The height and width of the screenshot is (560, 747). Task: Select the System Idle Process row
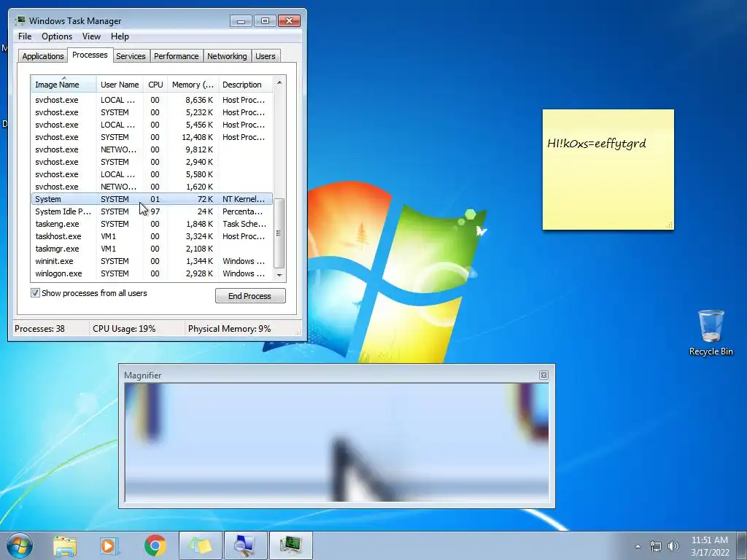pyautogui.click(x=152, y=211)
